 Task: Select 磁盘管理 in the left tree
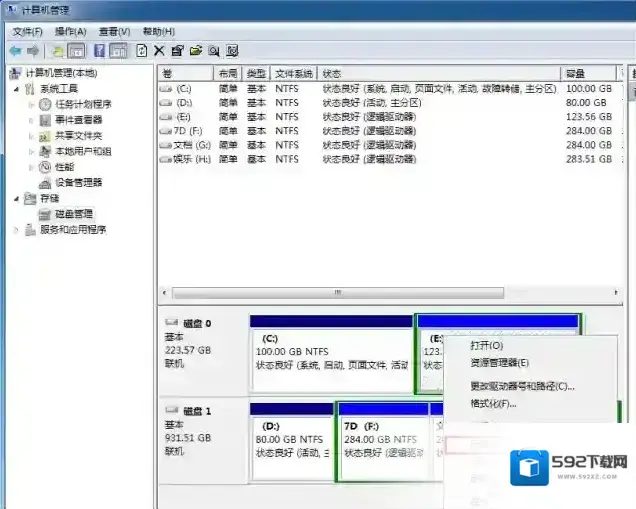[73, 214]
